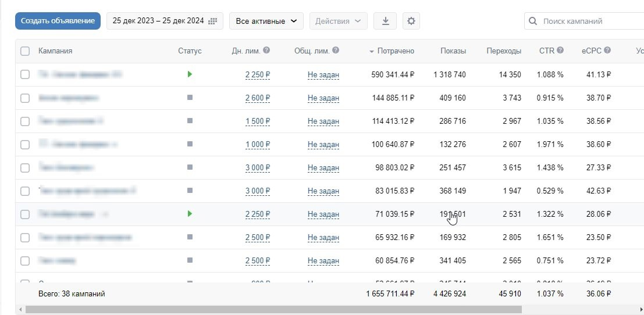Select the checkbox of the 98 803.02 ₽ campaign

[x=25, y=167]
